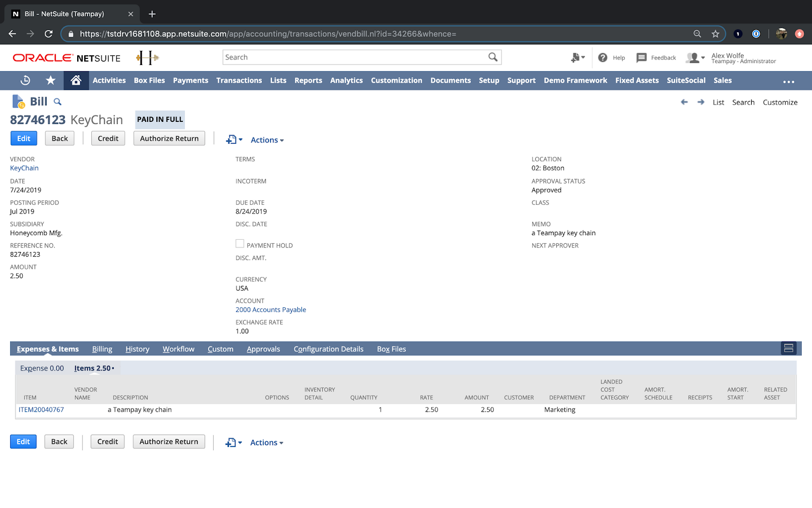The image size is (812, 508).
Task: Click the search magnifier in global search
Action: [493, 57]
